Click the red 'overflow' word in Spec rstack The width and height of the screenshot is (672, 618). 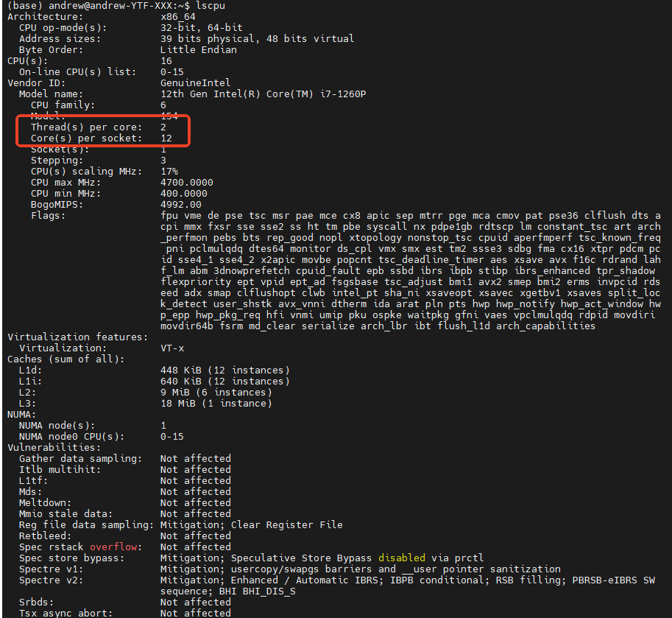point(113,547)
